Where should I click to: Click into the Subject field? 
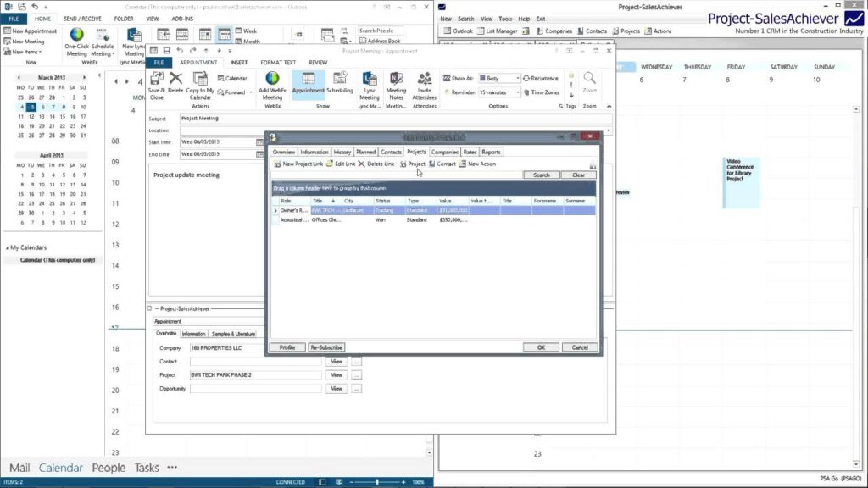pos(395,119)
